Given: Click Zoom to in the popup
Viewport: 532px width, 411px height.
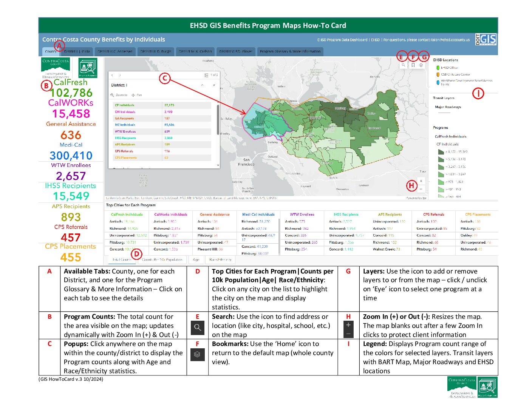Looking at the screenshot, I should click(x=119, y=95).
